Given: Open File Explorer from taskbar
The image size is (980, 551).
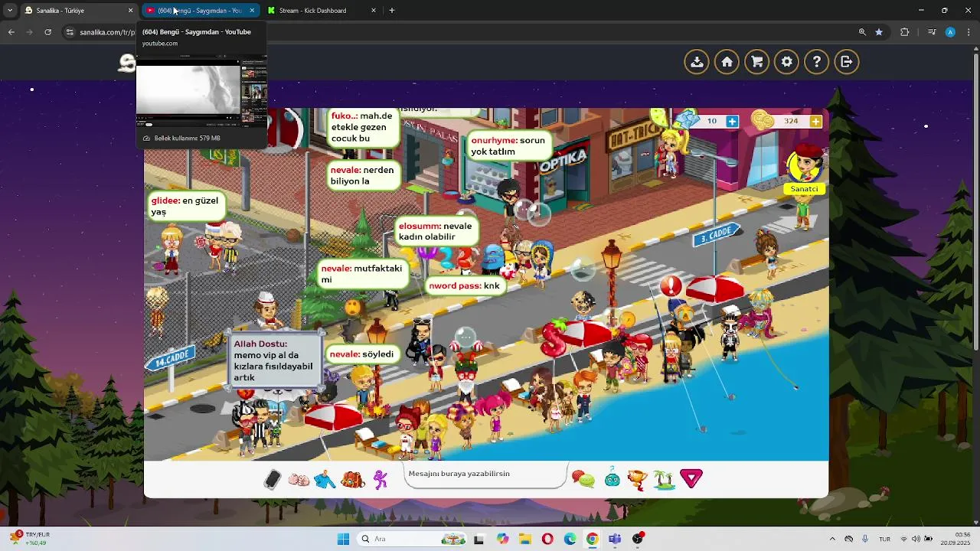Looking at the screenshot, I should 525,539.
